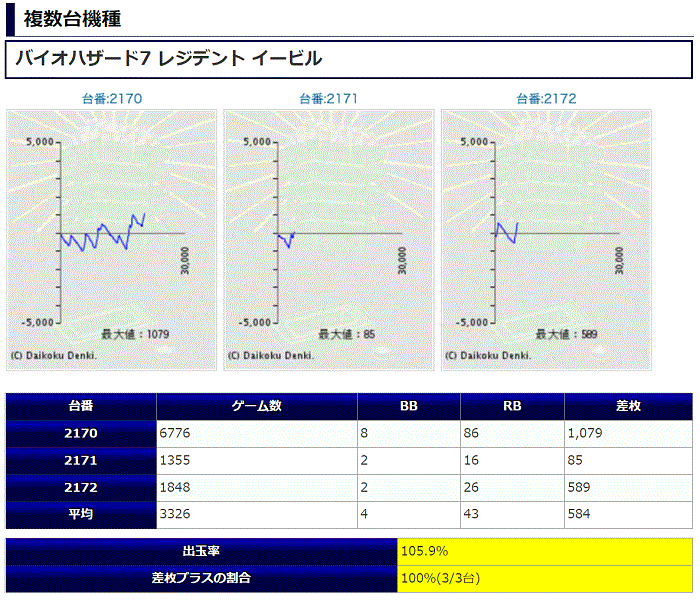Viewport: 700px width, 605px height.
Task: Click the バイオハザード7 レジデント イービル title box
Action: pyautogui.click(x=348, y=59)
